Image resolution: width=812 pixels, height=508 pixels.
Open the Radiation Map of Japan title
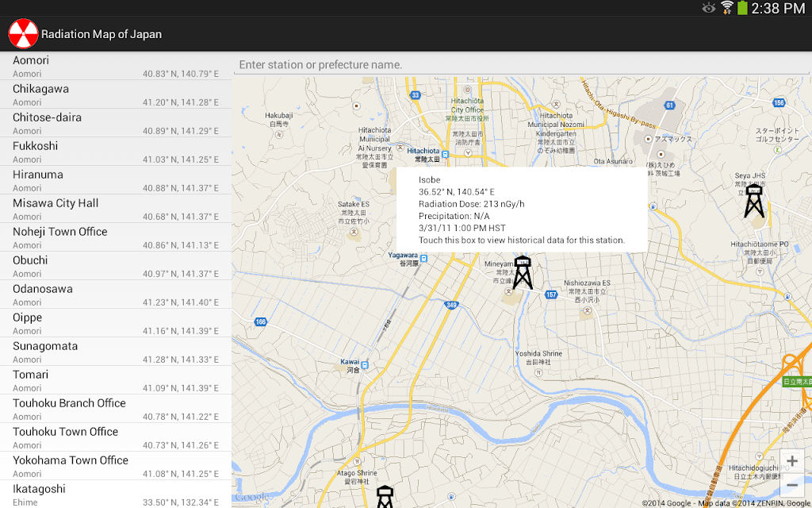pyautogui.click(x=101, y=34)
